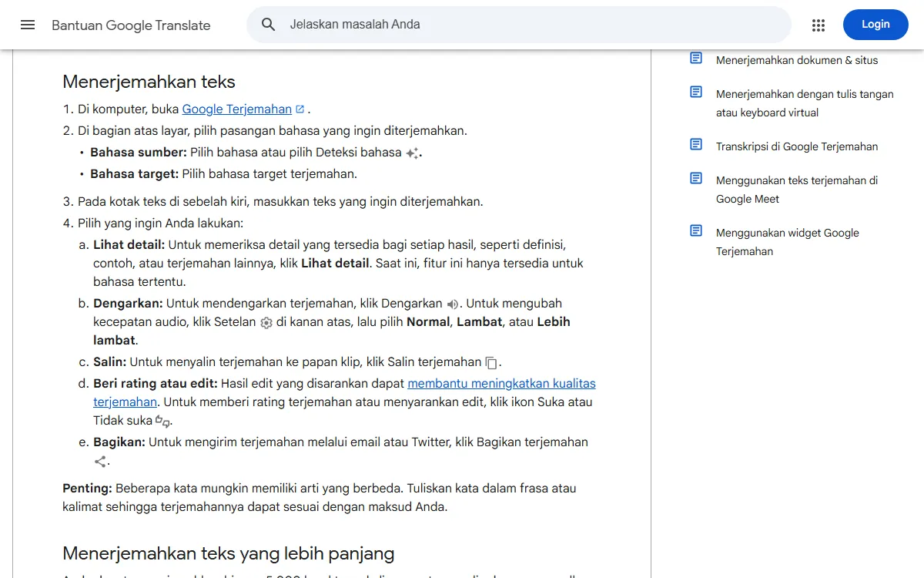Click the icon beside 'Menerjemahkan dengan tulis tangan'
The image size is (924, 578).
pos(696,92)
